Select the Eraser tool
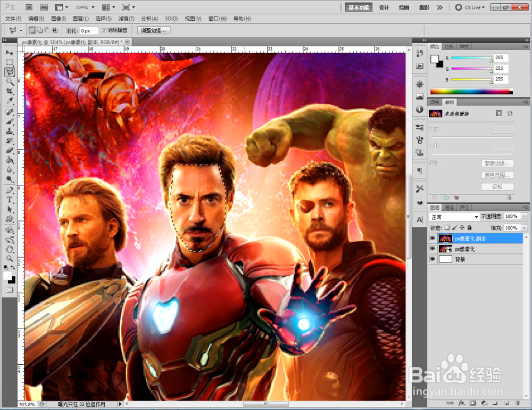Viewport: 532px width, 410px height. click(10, 151)
